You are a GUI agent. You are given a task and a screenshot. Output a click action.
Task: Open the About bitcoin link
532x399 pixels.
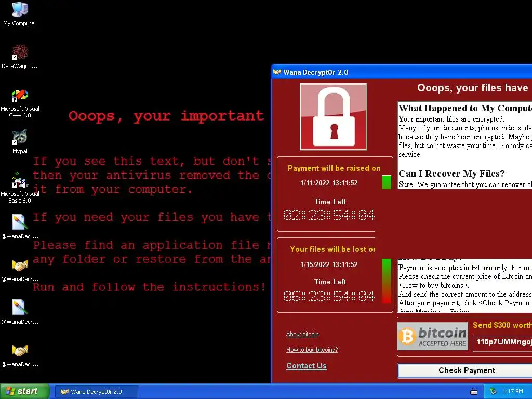pyautogui.click(x=302, y=334)
